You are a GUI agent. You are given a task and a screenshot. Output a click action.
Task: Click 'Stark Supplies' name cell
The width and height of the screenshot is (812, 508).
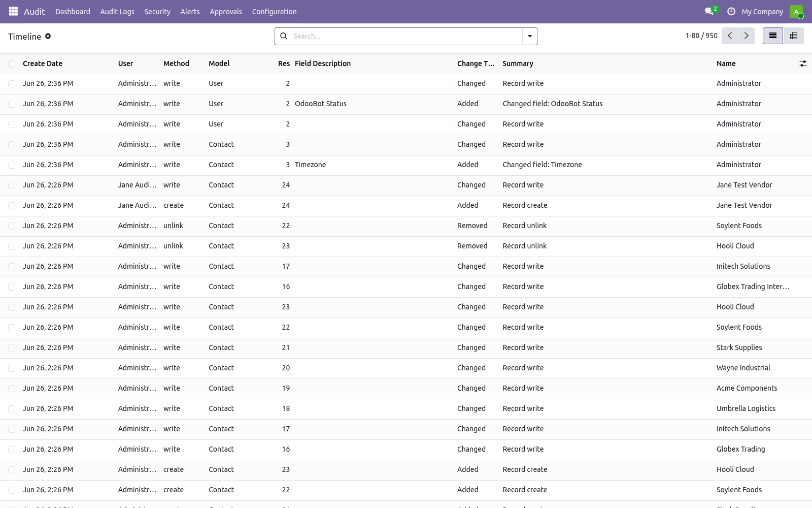[x=739, y=347]
